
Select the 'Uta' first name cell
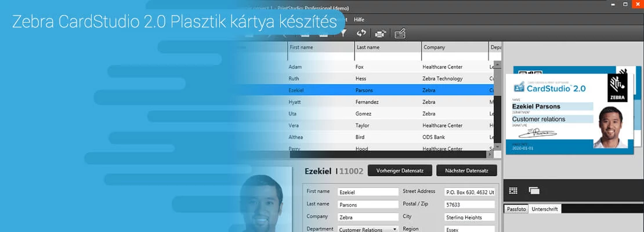(292, 114)
